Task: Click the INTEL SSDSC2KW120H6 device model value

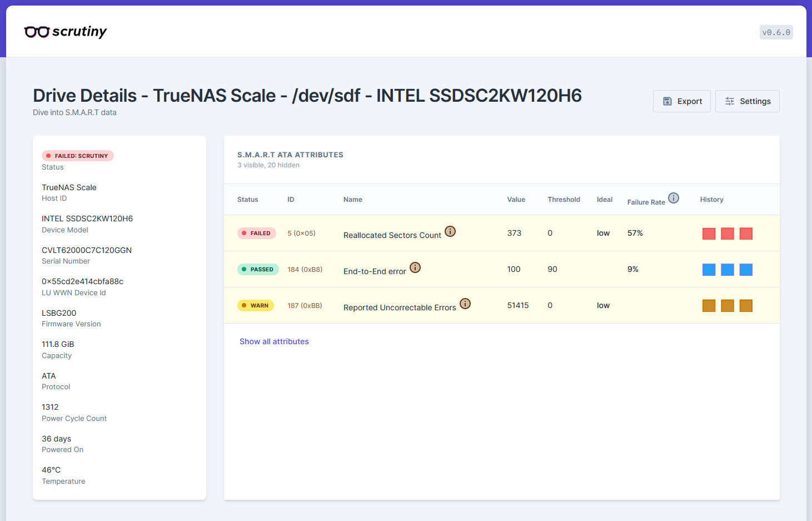Action: (87, 219)
